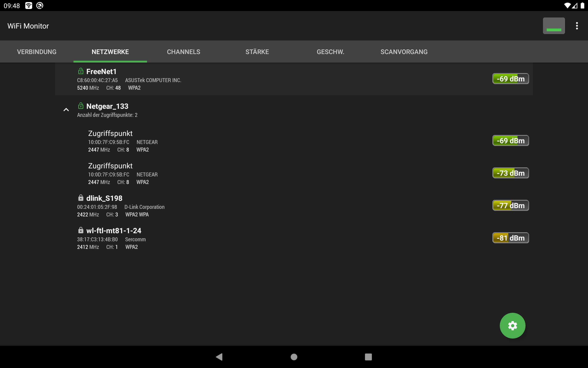This screenshot has height=368, width=588.
Task: Tap the Wi-Fi signal icon in status bar
Action: (x=567, y=5)
